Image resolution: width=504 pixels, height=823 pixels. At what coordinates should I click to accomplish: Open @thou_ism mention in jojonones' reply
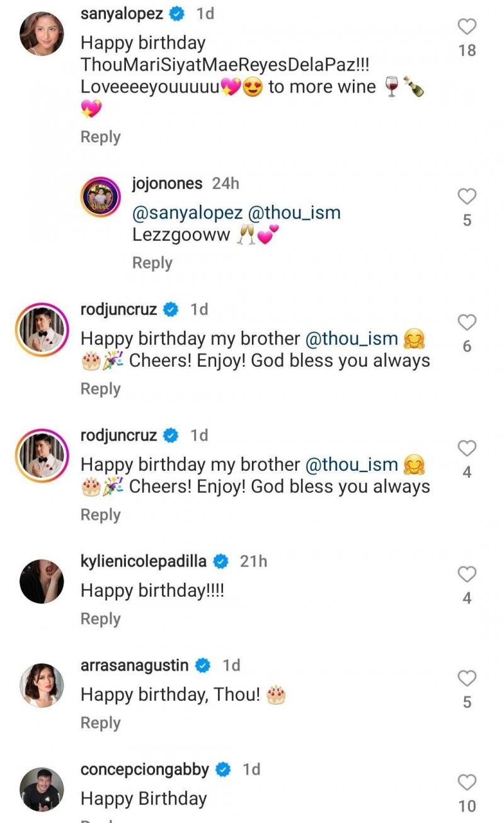coord(295,213)
